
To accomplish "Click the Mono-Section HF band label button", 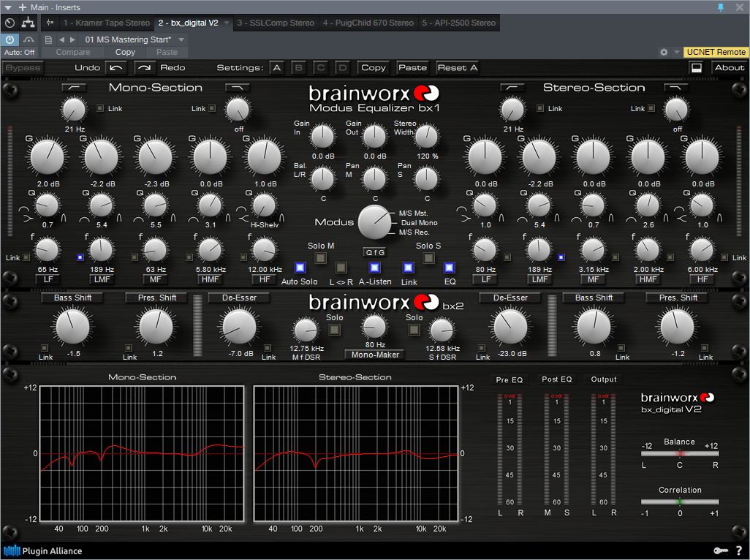I will 265,279.
